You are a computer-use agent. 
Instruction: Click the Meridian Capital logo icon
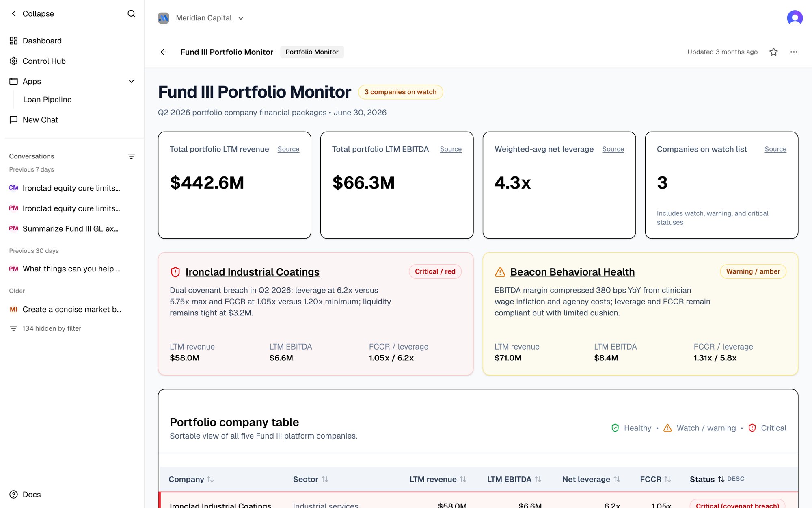point(164,18)
